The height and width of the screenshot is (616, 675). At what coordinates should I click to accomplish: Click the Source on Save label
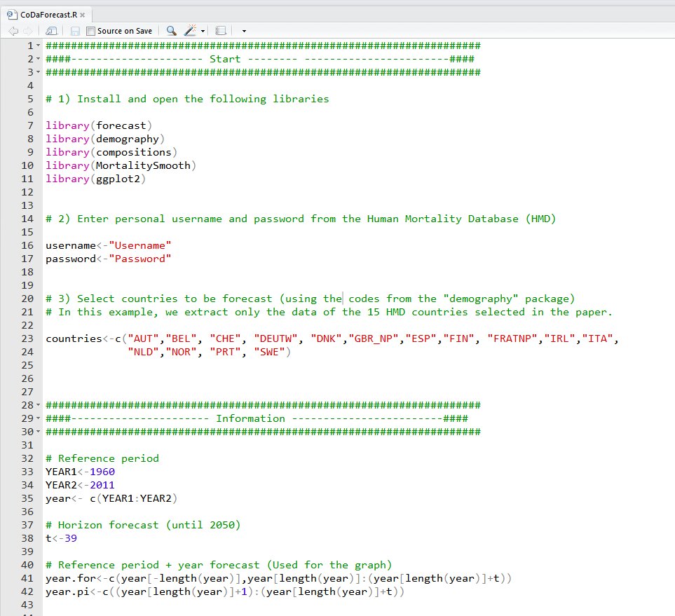pyautogui.click(x=124, y=31)
